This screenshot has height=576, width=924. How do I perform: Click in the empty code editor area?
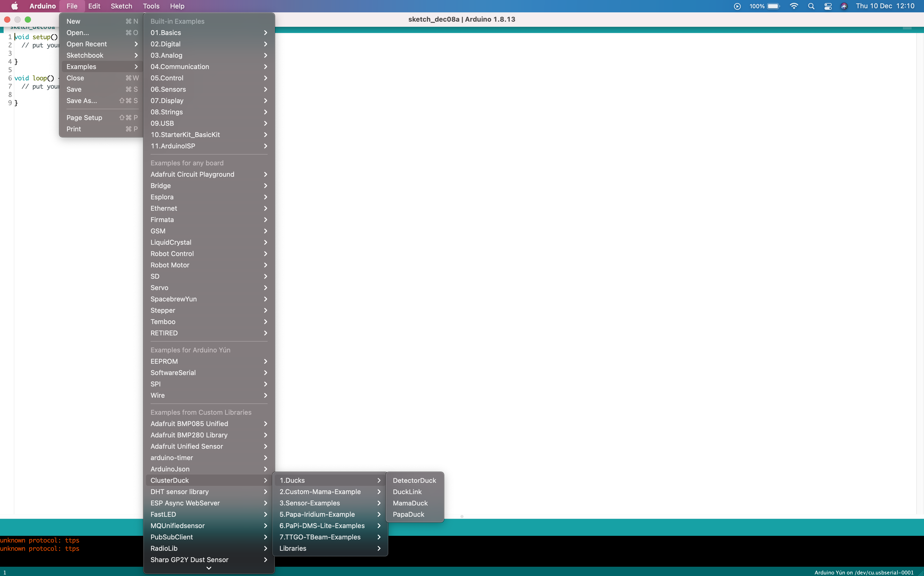point(572,267)
